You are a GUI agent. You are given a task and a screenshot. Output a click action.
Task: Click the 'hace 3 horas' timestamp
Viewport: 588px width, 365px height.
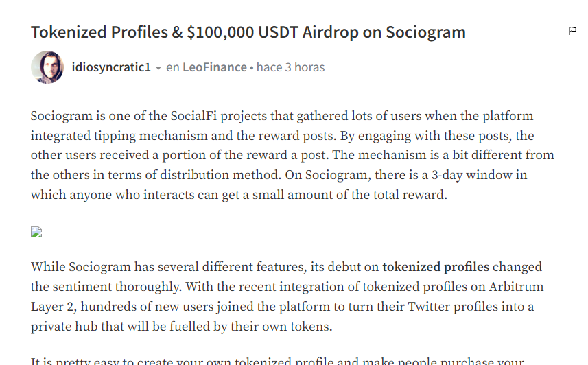(x=291, y=67)
